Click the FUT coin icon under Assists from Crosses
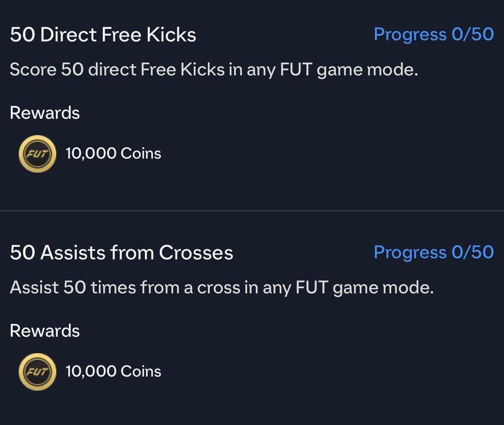Viewport: 504px width, 425px height. pyautogui.click(x=37, y=372)
